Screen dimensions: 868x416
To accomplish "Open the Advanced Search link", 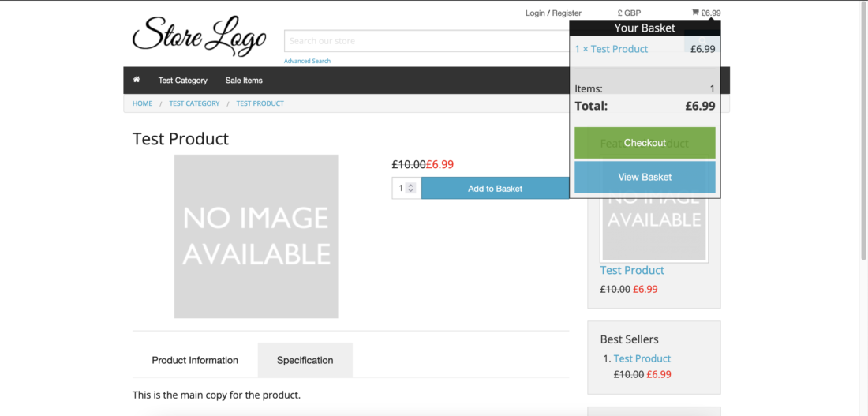I will 307,61.
